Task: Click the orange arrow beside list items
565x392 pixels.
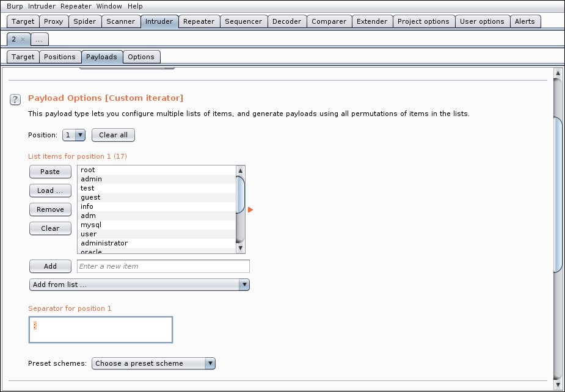Action: pyautogui.click(x=250, y=209)
